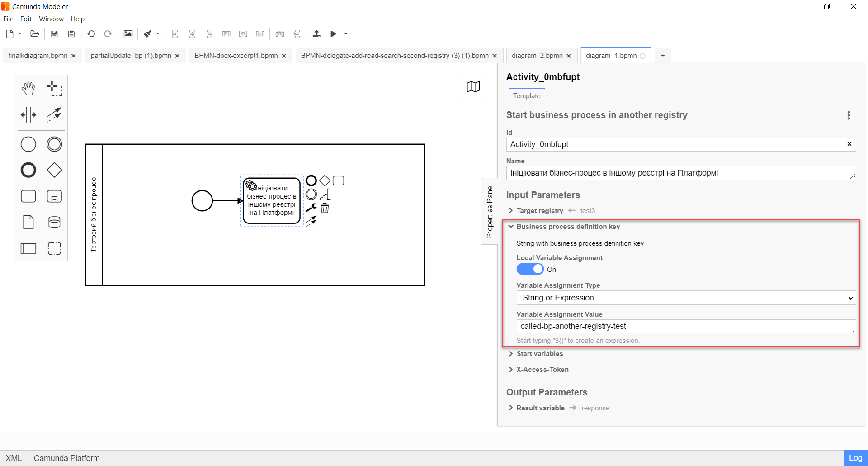
Task: Click the Name input field
Action: tap(681, 173)
